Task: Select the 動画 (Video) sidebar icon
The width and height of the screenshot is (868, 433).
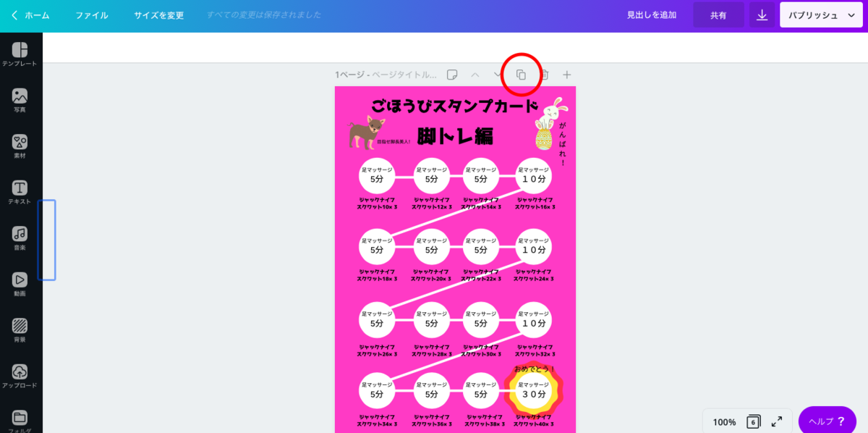Action: click(x=21, y=280)
